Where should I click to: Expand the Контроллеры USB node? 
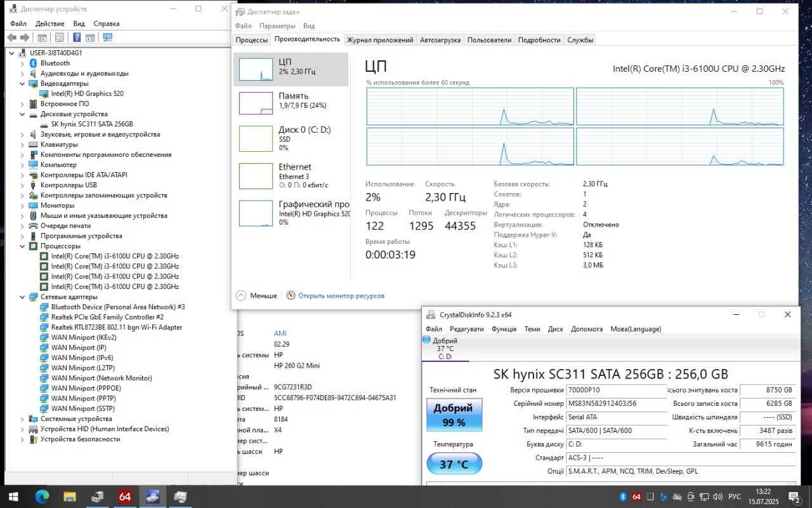(23, 185)
